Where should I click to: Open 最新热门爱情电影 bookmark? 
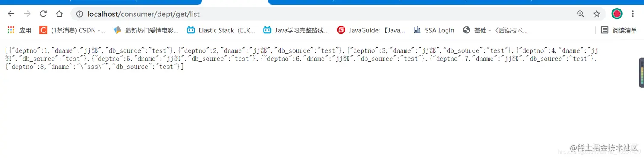point(146,30)
